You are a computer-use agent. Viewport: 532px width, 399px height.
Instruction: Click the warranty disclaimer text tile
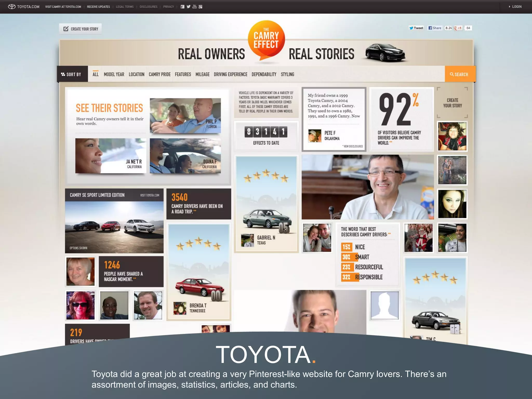(266, 102)
